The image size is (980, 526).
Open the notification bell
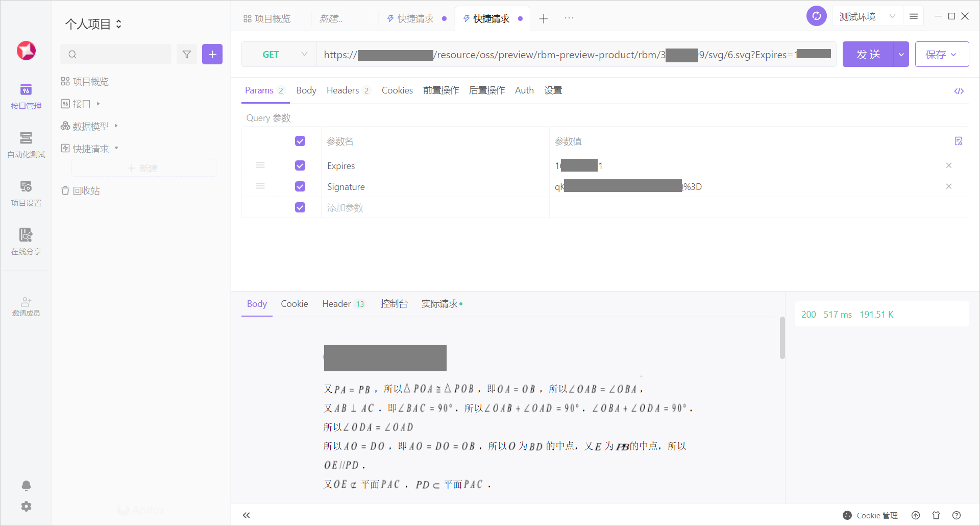tap(26, 485)
